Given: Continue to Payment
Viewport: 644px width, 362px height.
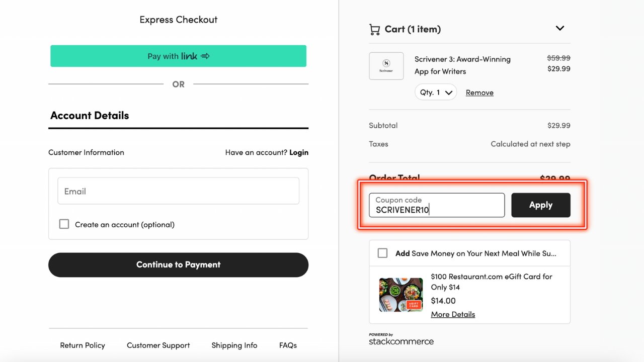Looking at the screenshot, I should pyautogui.click(x=178, y=264).
